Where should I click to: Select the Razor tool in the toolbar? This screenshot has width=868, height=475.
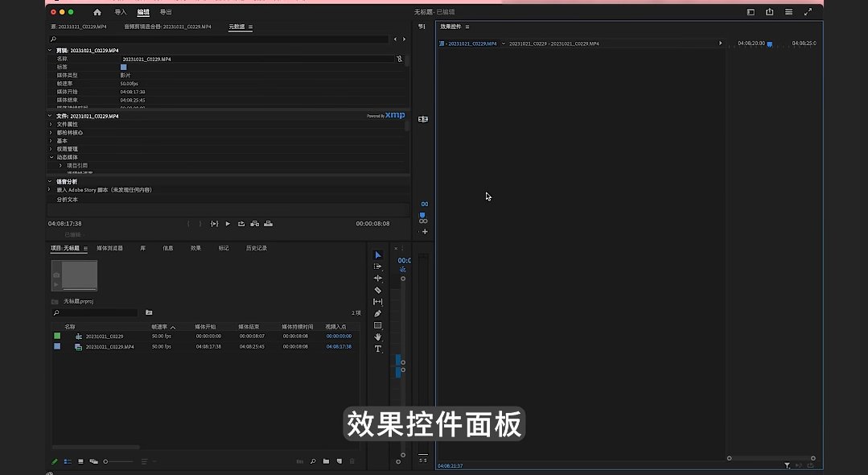(x=378, y=290)
